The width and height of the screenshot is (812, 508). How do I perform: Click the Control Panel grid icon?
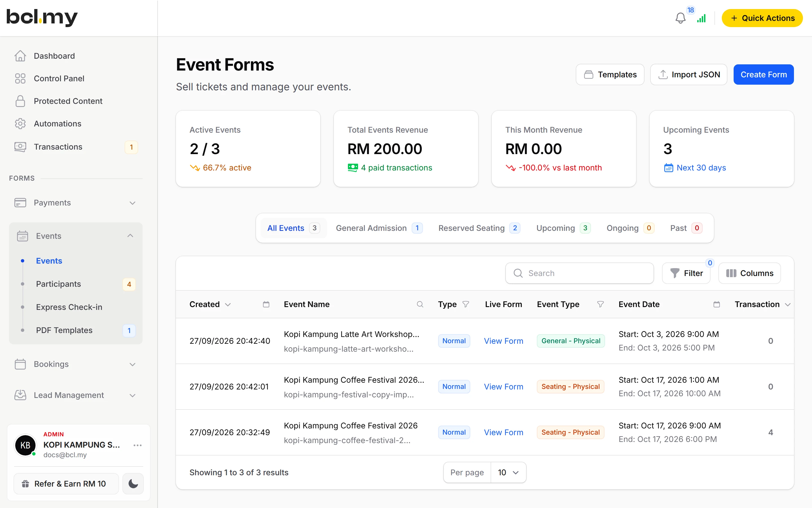20,78
